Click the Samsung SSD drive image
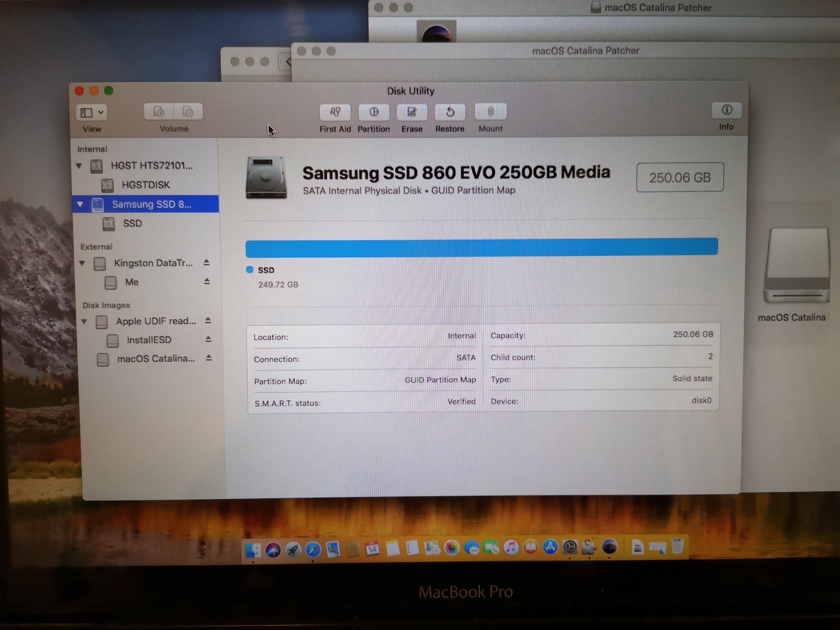 [x=266, y=177]
